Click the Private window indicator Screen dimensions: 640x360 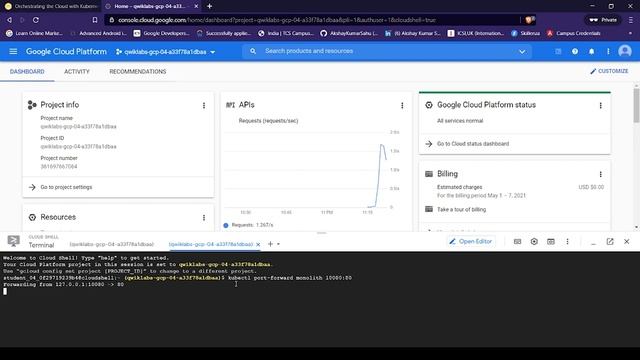coord(603,20)
